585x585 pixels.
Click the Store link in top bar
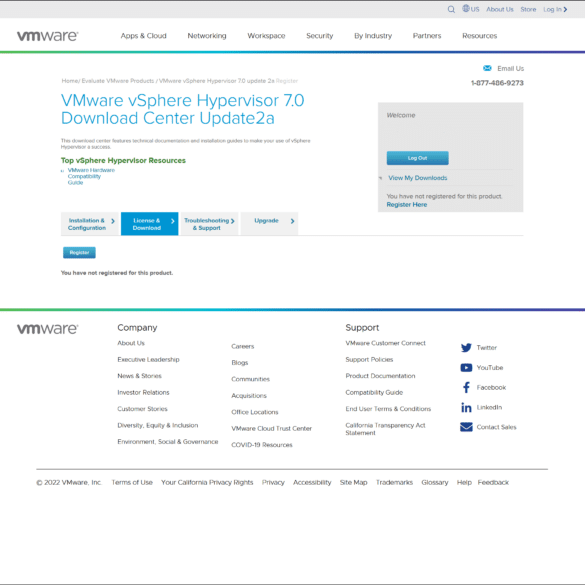(528, 9)
